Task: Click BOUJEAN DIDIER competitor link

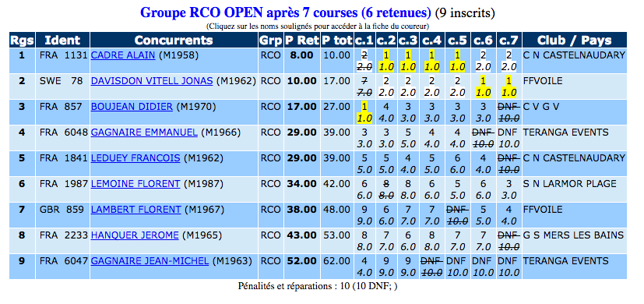Action: tap(132, 107)
